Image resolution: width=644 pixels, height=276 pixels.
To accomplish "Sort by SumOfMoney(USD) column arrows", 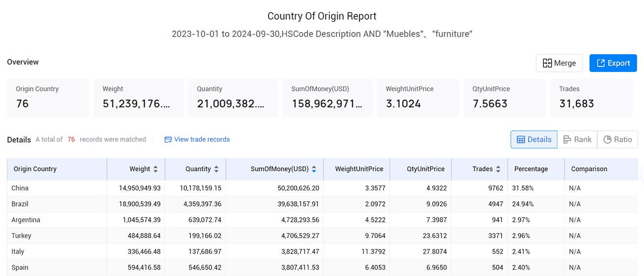I will pyautogui.click(x=314, y=169).
